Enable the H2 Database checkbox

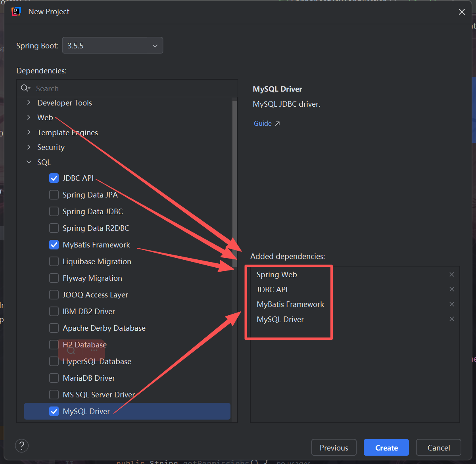coord(54,345)
